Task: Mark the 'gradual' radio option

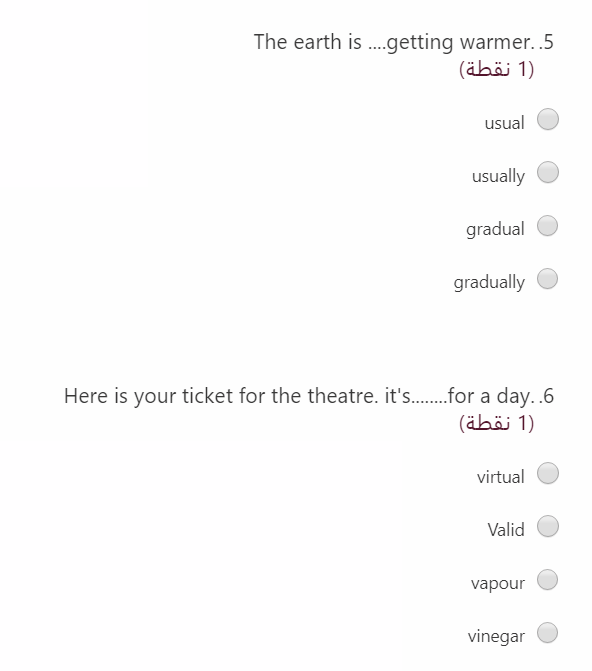Action: pos(547,226)
